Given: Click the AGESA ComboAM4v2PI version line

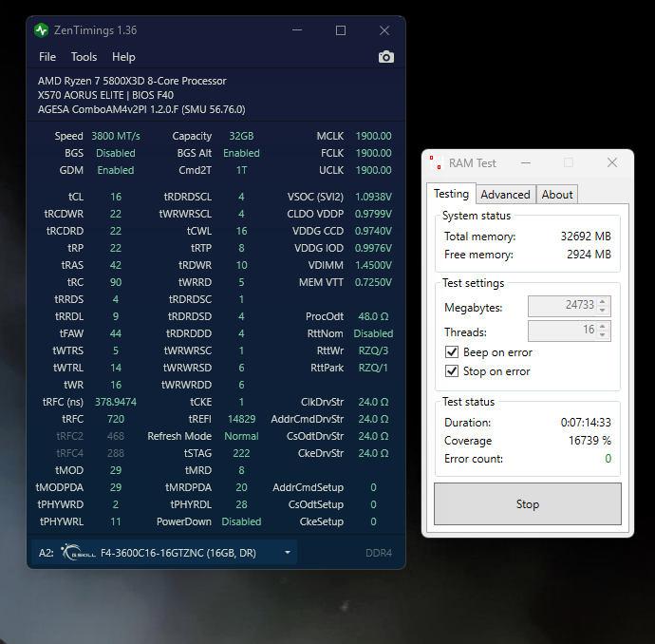Looking at the screenshot, I should 141,109.
